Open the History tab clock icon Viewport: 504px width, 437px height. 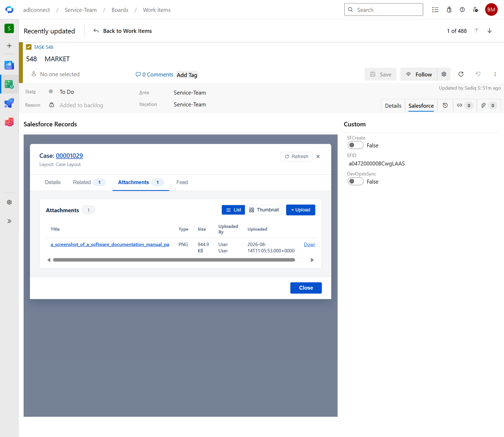[445, 106]
